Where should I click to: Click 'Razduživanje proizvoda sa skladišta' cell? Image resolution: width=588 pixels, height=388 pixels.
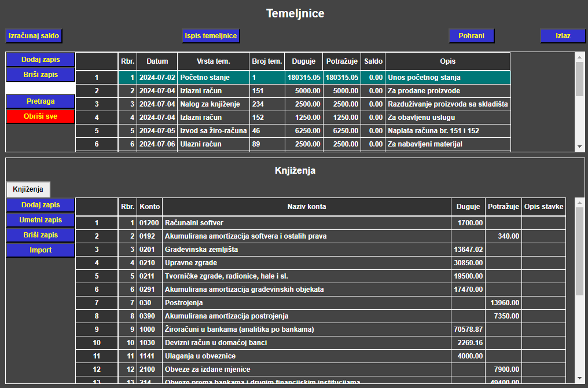pos(448,104)
